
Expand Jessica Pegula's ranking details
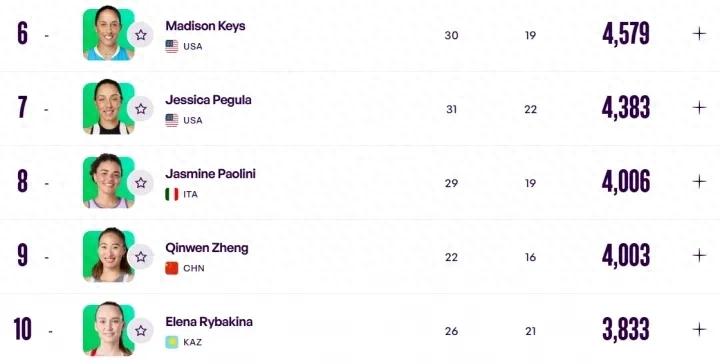point(699,107)
